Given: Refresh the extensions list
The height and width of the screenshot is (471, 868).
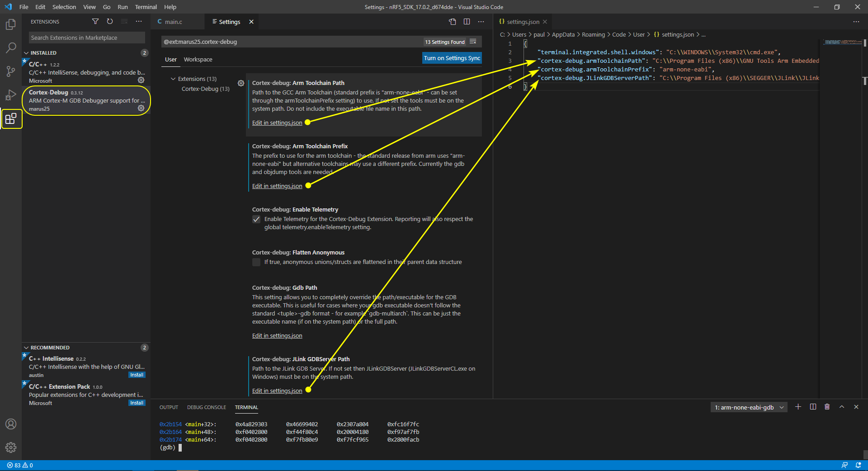Looking at the screenshot, I should click(110, 21).
